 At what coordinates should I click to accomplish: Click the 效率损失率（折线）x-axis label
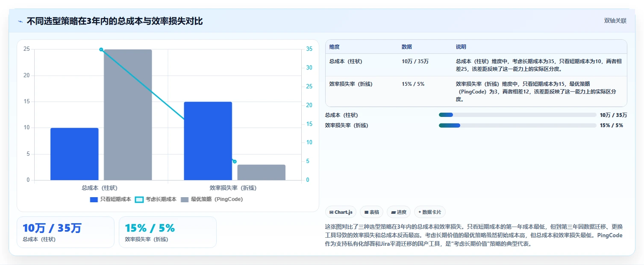[x=233, y=187]
